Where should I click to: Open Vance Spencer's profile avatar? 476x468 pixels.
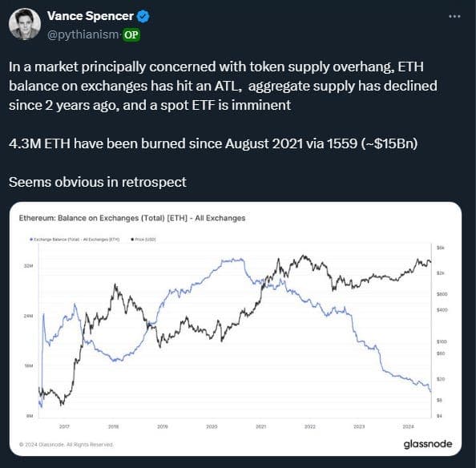pos(25,24)
